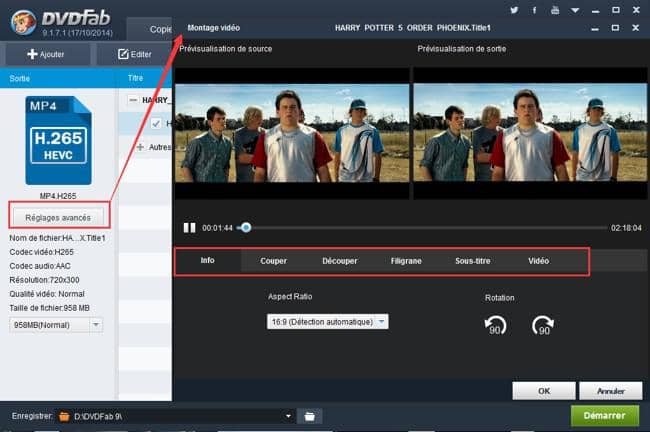Switch to the Couper tab
650x432 pixels.
point(273,261)
